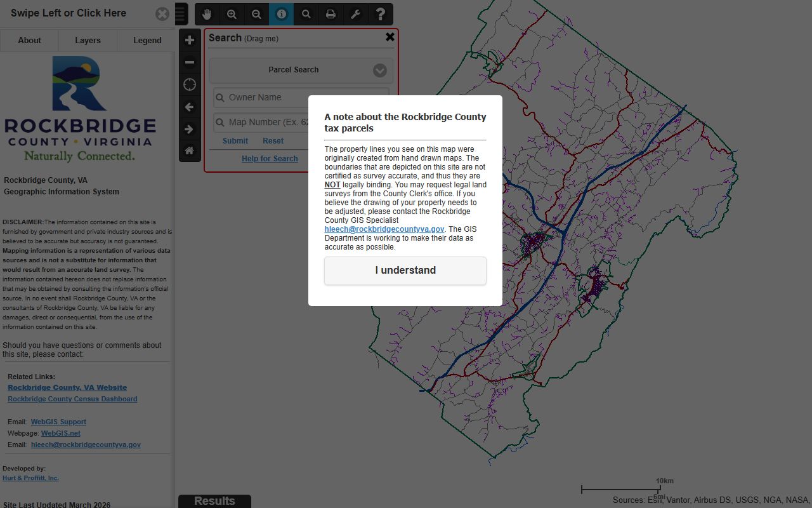The width and height of the screenshot is (812, 508).
Task: Close the Search panel with X
Action: point(390,37)
